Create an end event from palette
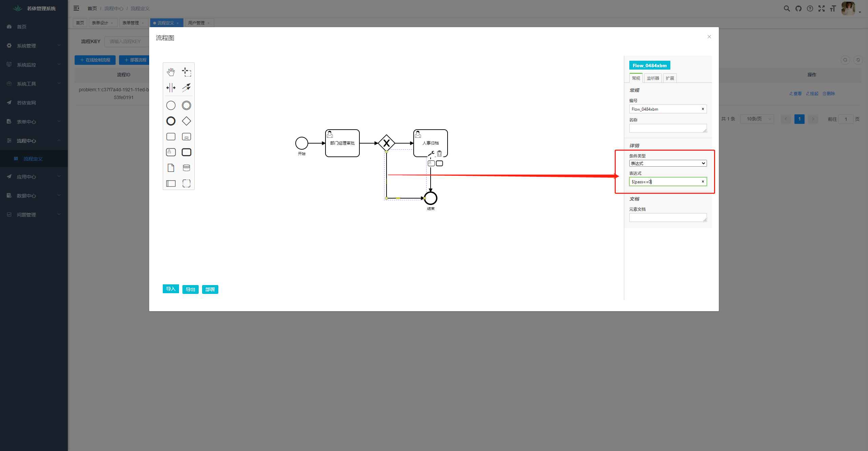The width and height of the screenshot is (868, 451). tap(171, 121)
